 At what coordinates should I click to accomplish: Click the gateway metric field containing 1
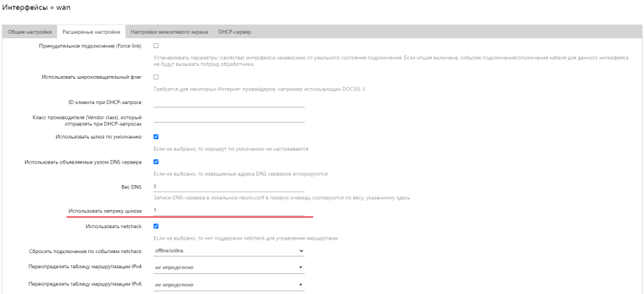coord(229,210)
